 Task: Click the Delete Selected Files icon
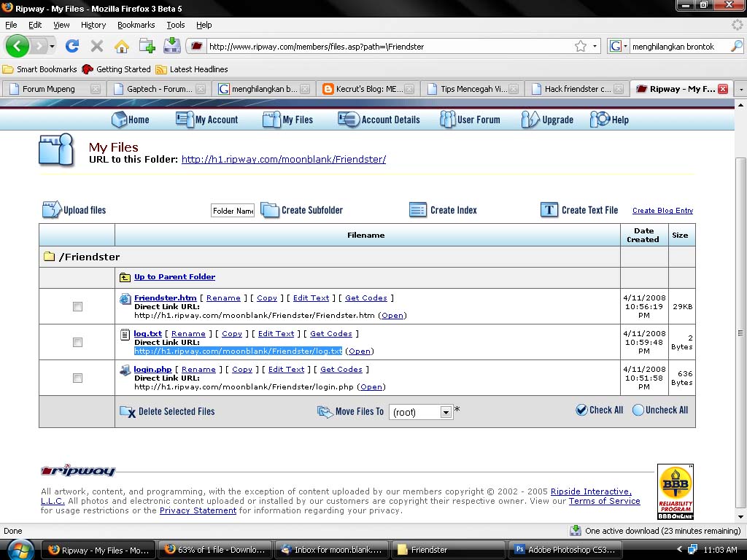coord(128,411)
